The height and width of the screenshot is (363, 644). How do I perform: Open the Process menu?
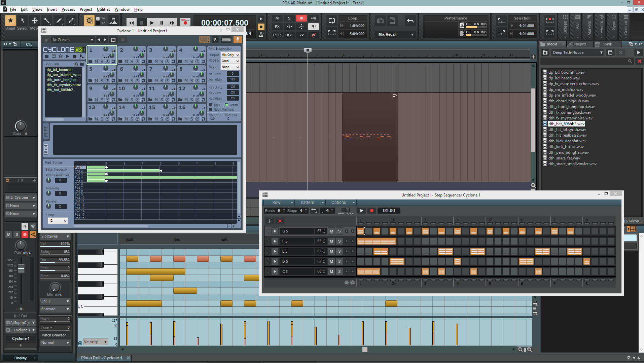click(x=68, y=9)
